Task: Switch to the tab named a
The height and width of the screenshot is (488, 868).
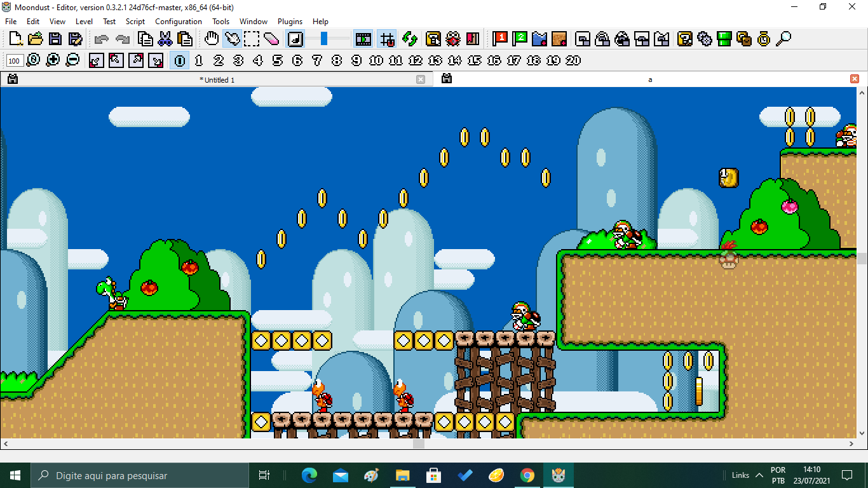Action: point(650,79)
